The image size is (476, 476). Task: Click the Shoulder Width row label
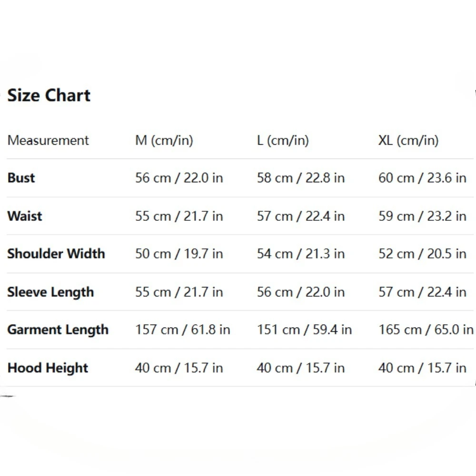[56, 254]
